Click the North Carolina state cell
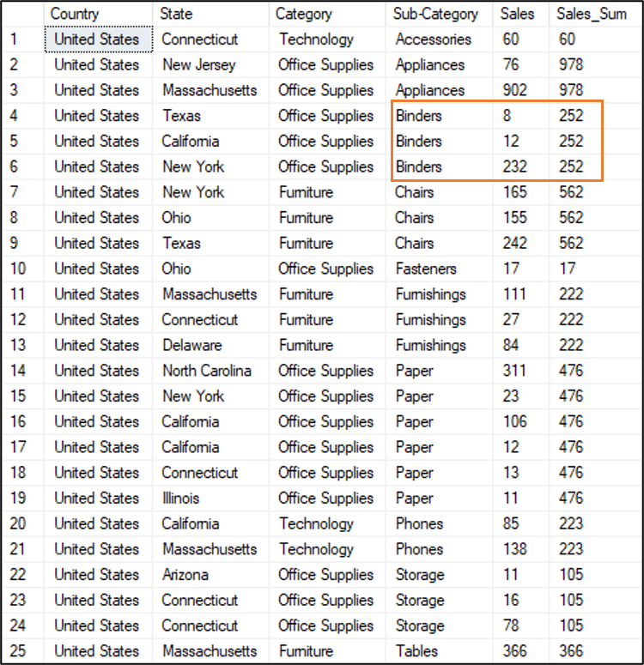 click(207, 371)
